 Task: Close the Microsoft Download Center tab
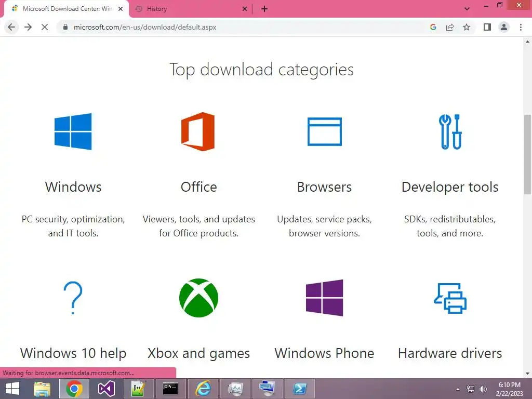click(121, 9)
